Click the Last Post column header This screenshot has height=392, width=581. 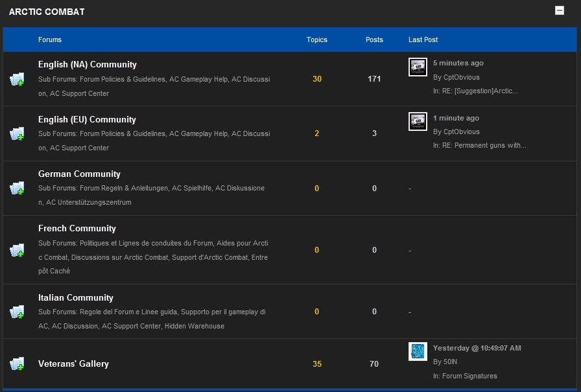point(423,40)
